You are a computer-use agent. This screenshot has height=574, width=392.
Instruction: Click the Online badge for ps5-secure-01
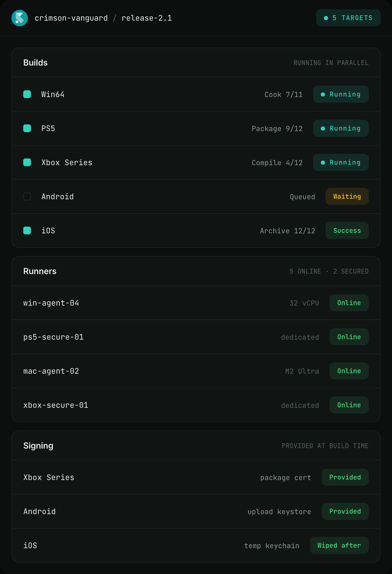click(349, 337)
